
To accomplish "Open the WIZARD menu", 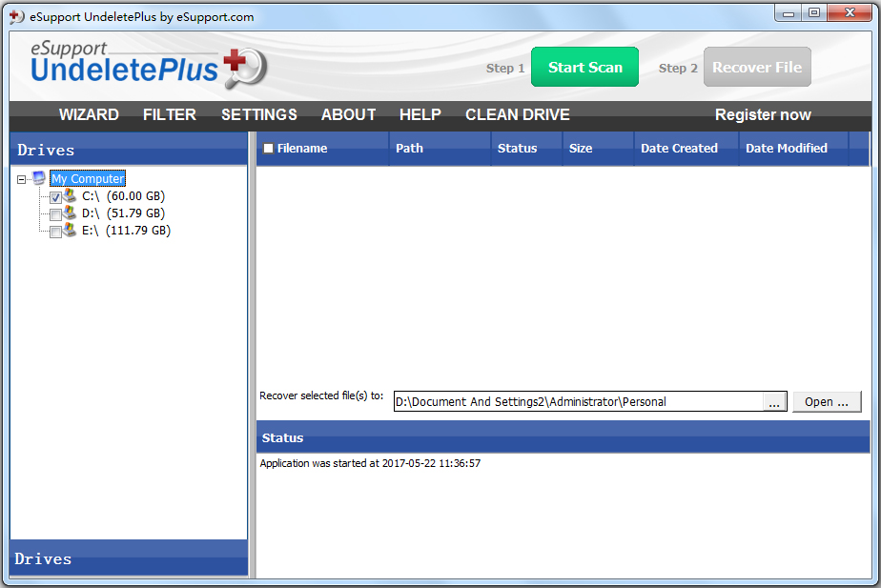I will coord(89,114).
